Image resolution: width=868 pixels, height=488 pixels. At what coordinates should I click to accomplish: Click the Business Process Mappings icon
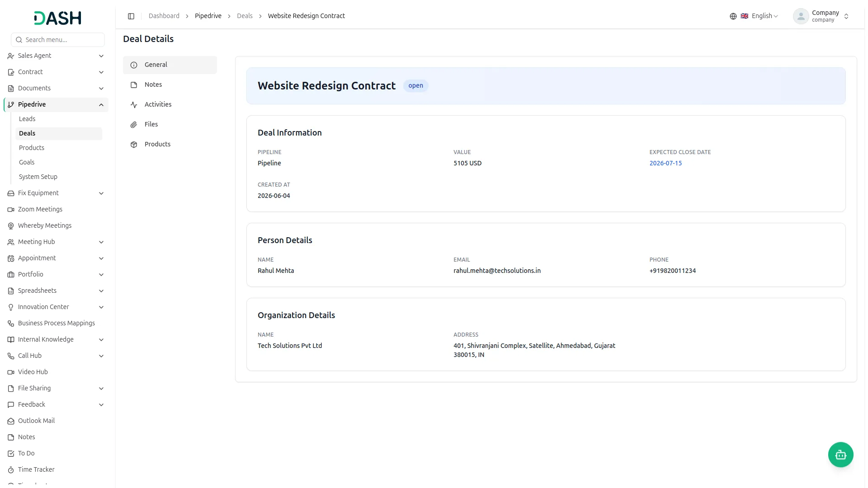pos(11,324)
